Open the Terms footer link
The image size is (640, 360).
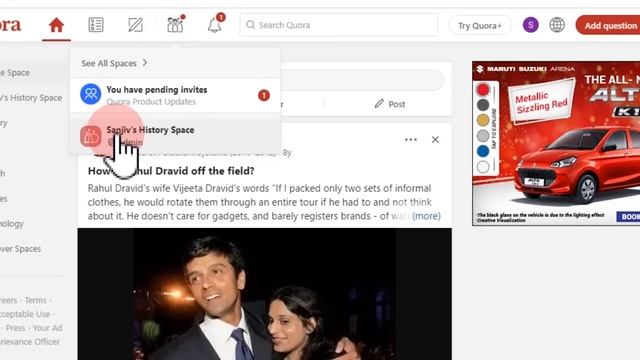click(36, 300)
